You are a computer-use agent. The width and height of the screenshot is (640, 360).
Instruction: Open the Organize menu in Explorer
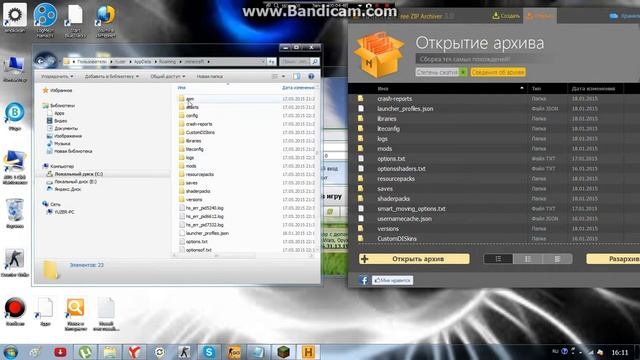pyautogui.click(x=57, y=76)
